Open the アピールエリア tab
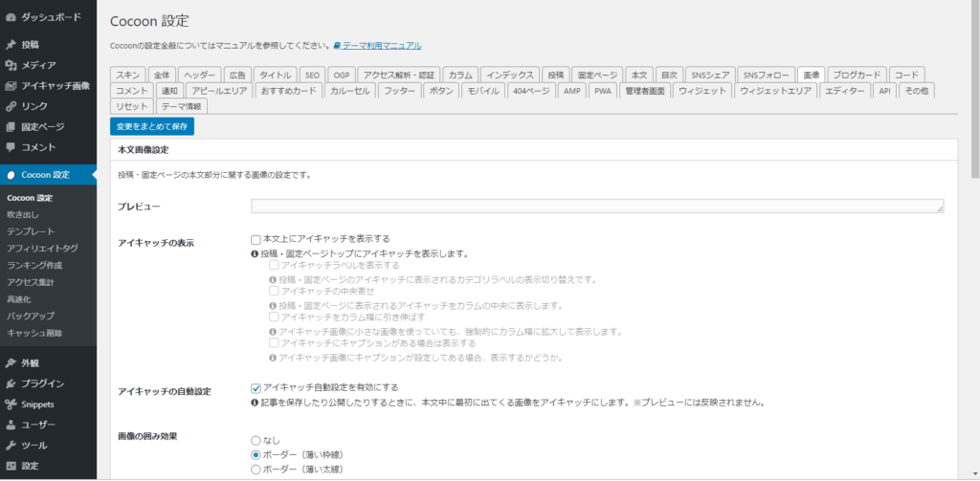This screenshot has width=980, height=481. coord(220,91)
